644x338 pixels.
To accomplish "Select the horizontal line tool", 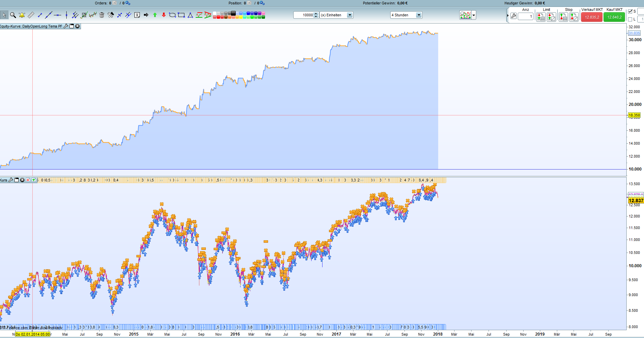I will click(x=57, y=15).
